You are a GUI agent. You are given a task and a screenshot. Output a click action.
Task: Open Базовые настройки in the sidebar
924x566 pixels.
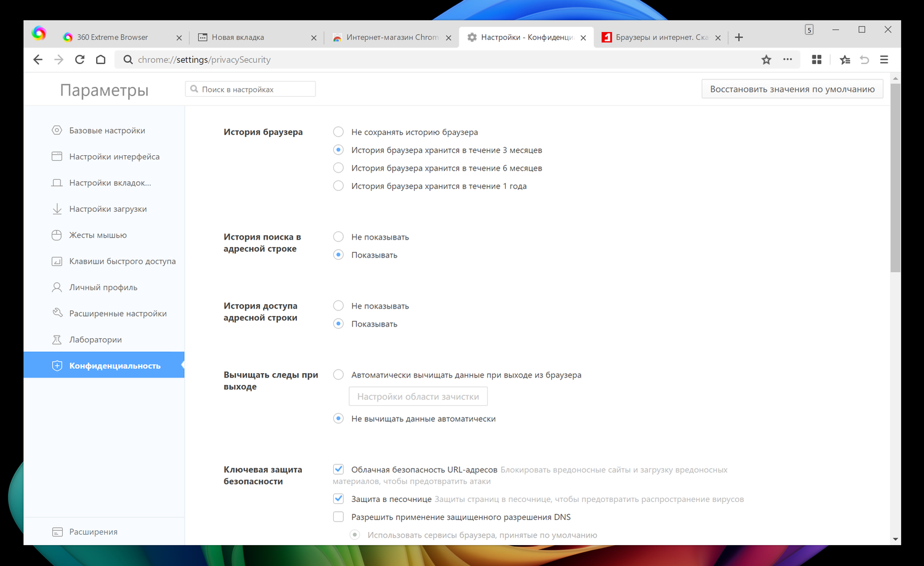[104, 131]
